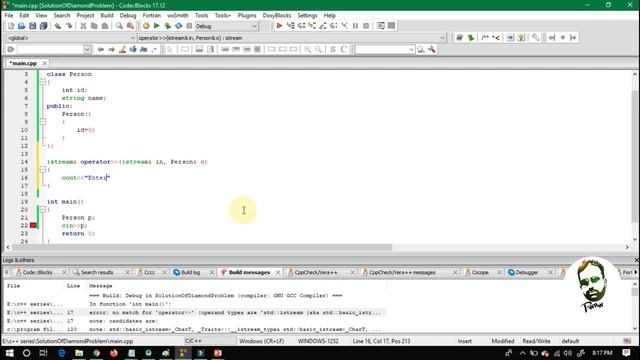640x360 pixels.
Task: Click the Undo toolbar icon
Action: tap(58, 26)
